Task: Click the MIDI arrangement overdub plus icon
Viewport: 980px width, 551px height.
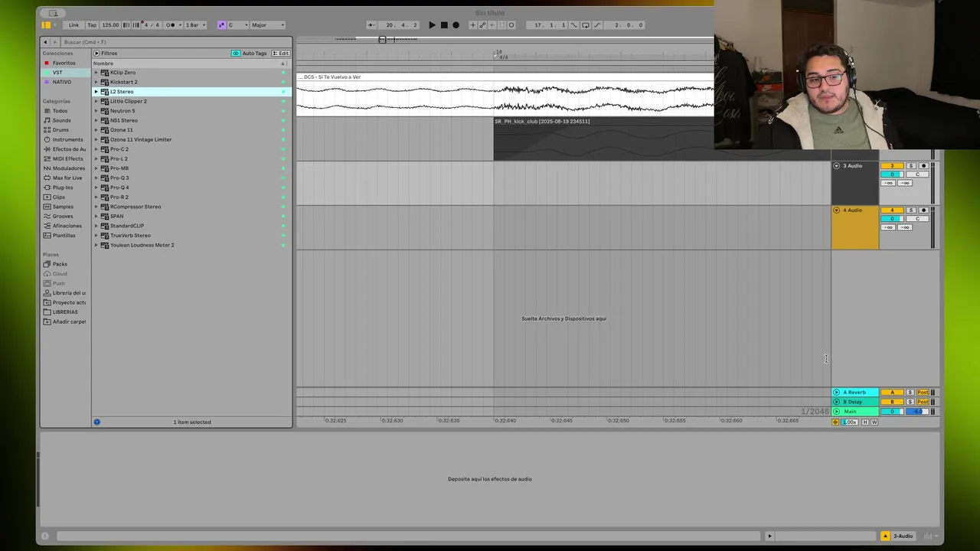Action: [x=472, y=25]
